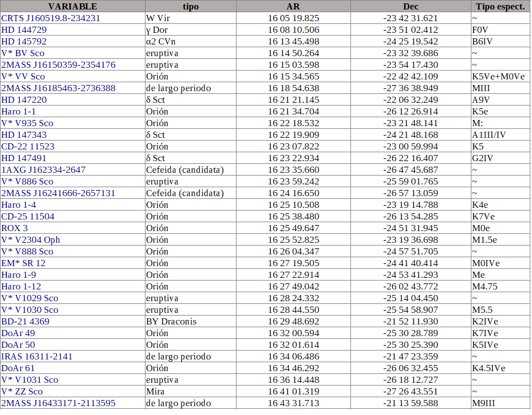Click the VARIABLE column header
The width and height of the screenshot is (532, 415).
click(72, 7)
